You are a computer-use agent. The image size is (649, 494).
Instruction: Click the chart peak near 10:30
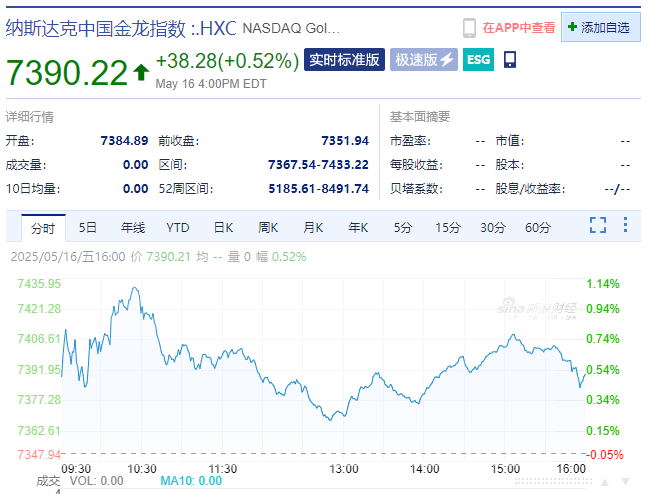135,288
